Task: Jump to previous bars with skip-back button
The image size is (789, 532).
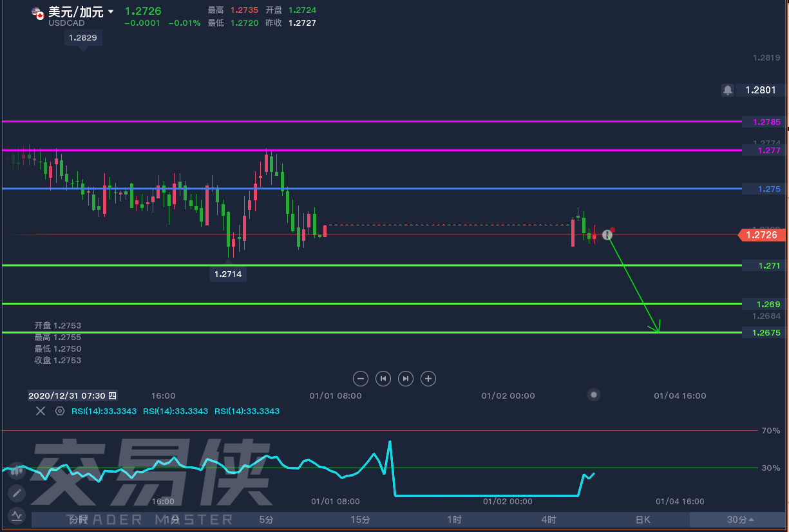Action: 383,379
